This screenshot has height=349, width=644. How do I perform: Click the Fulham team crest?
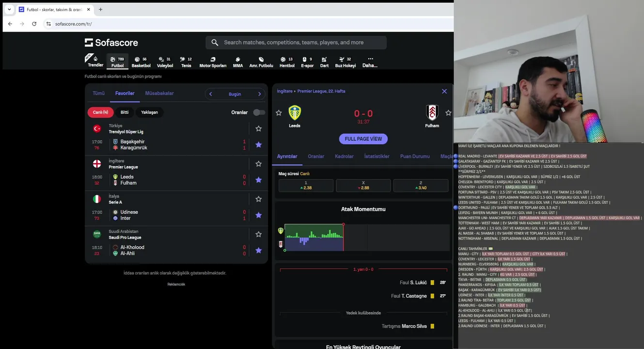click(x=432, y=113)
